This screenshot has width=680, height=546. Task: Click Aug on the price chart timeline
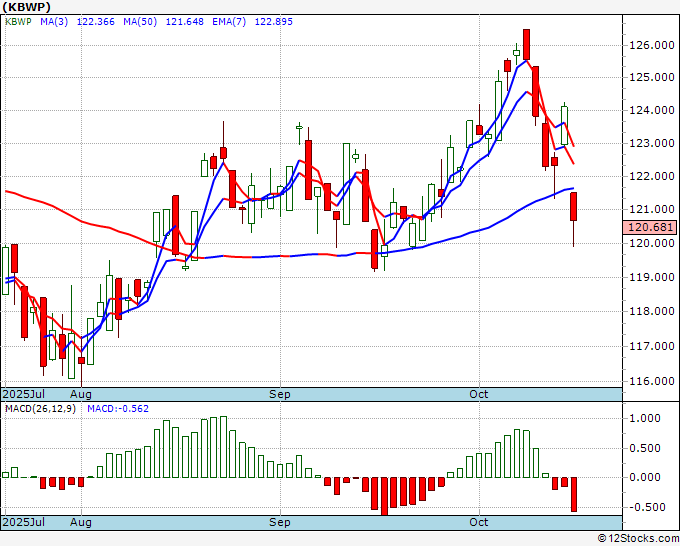coord(81,394)
